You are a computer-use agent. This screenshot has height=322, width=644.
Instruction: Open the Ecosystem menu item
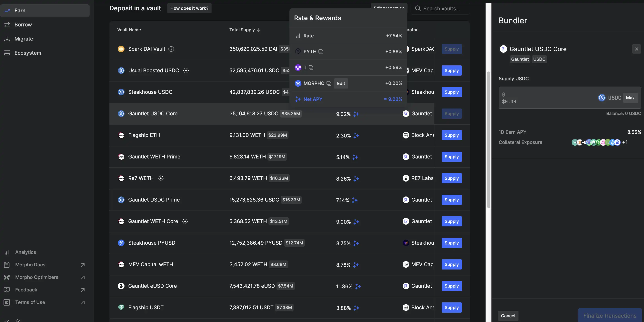pos(27,53)
